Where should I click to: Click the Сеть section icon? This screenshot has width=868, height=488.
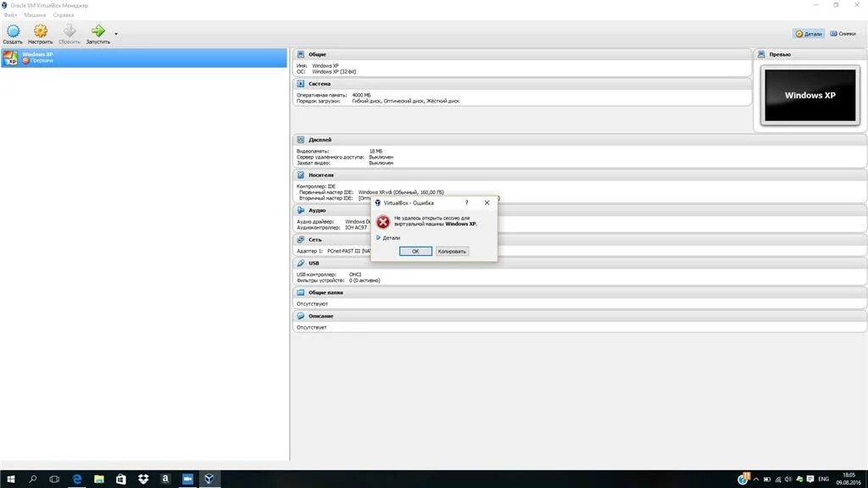click(x=301, y=240)
